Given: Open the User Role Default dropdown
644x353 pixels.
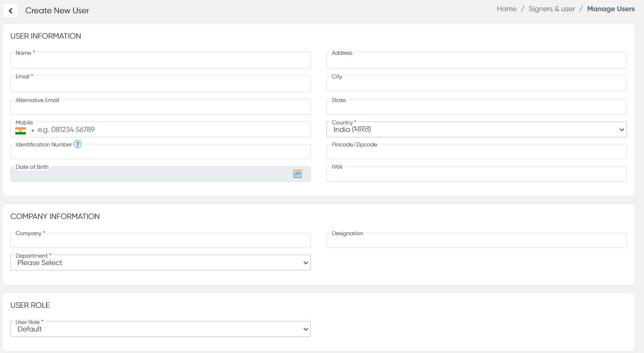Looking at the screenshot, I should pos(161,329).
